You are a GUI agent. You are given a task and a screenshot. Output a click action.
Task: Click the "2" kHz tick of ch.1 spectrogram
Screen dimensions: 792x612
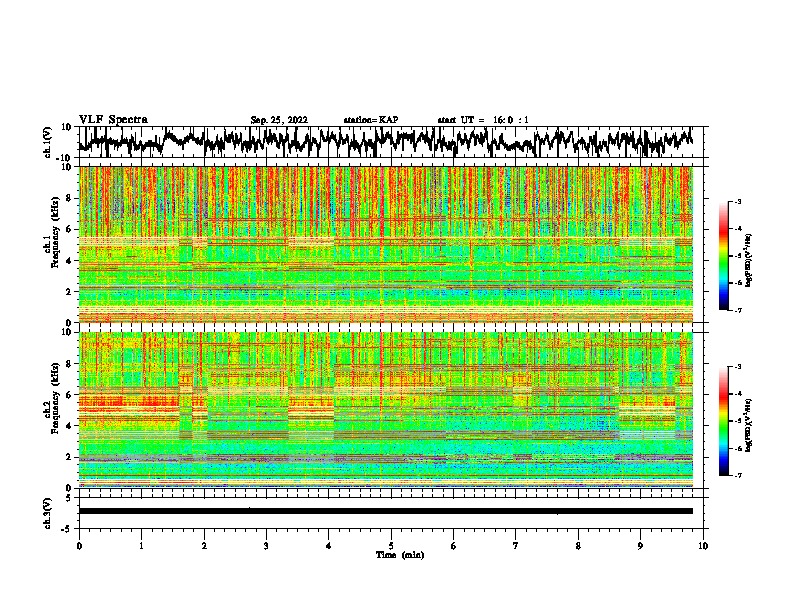pyautogui.click(x=70, y=291)
